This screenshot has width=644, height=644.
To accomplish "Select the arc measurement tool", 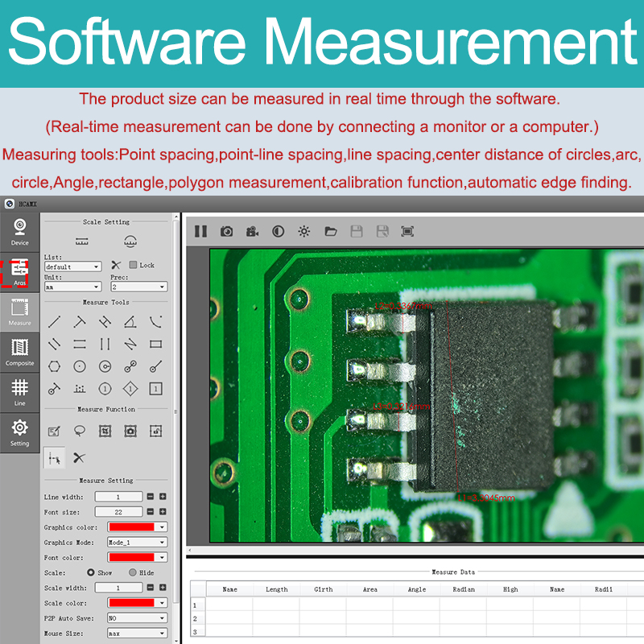I will coord(155,322).
